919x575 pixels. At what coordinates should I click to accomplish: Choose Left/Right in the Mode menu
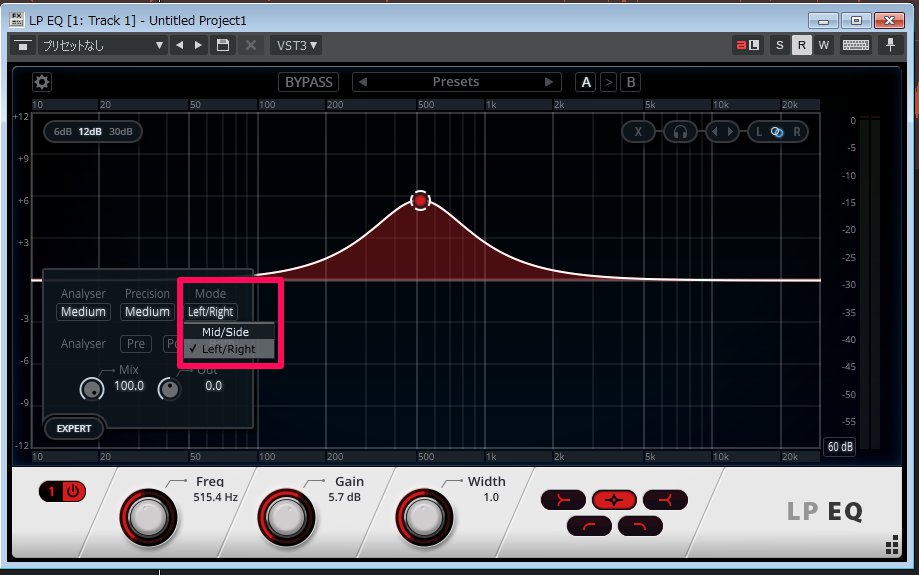[228, 349]
